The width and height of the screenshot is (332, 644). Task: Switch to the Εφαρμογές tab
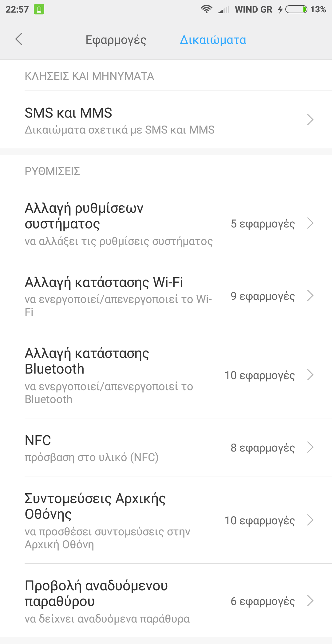coord(116,40)
